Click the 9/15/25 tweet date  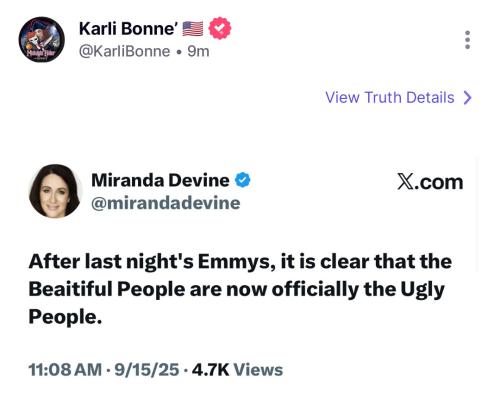tap(147, 370)
